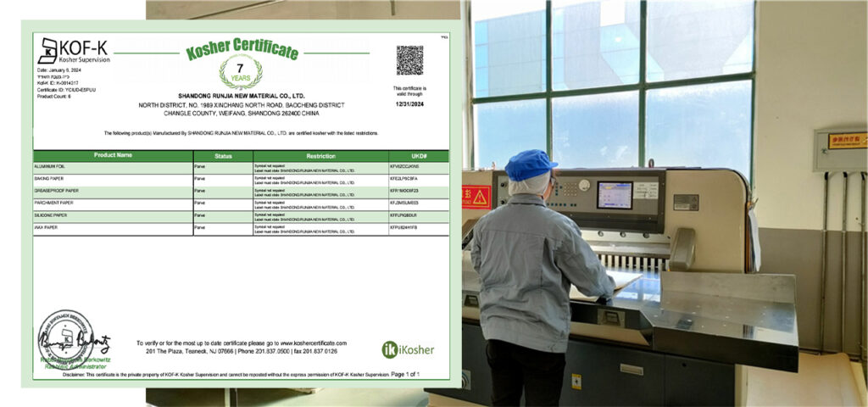The image size is (868, 407).
Task: Click the warning triangle sign on the machine
Action: [x=480, y=197]
